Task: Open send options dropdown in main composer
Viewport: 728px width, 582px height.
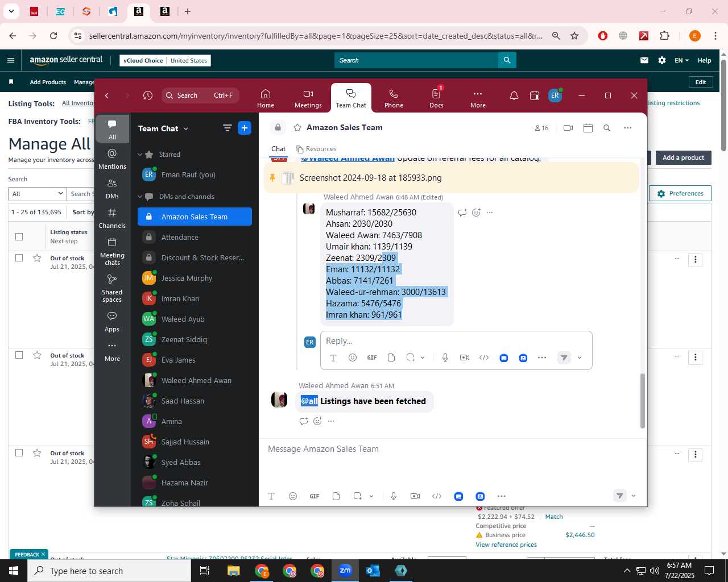Action: click(x=634, y=496)
